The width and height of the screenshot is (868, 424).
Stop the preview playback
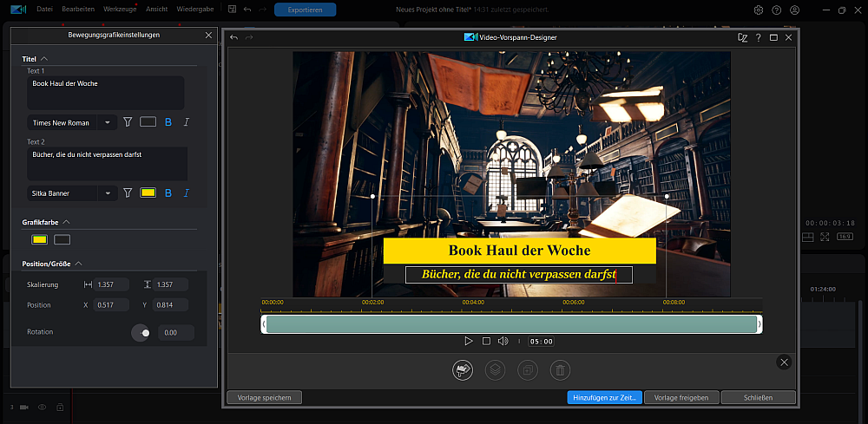point(486,341)
